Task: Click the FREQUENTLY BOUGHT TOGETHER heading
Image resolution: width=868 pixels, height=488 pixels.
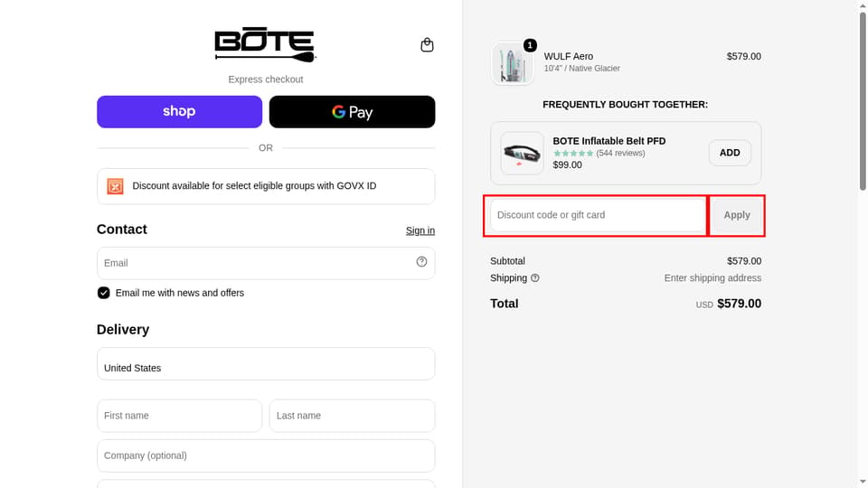Action: 625,105
